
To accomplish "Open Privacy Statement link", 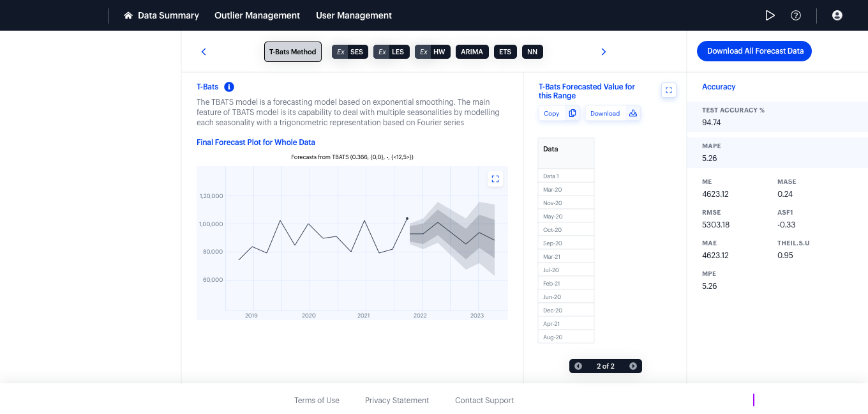I will 397,401.
